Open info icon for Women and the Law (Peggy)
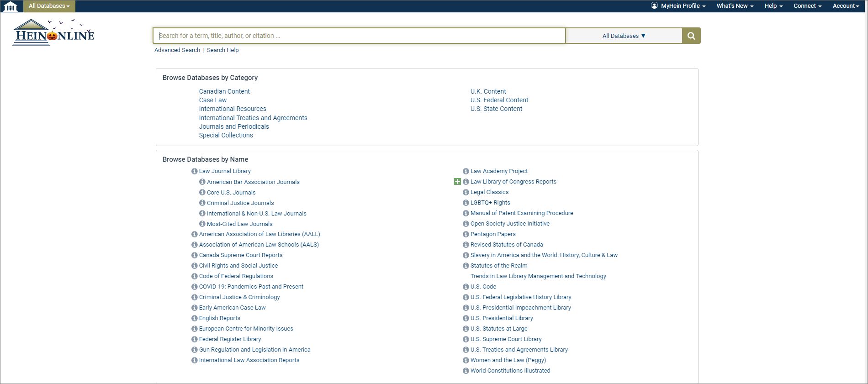This screenshot has height=384, width=868. (x=466, y=360)
